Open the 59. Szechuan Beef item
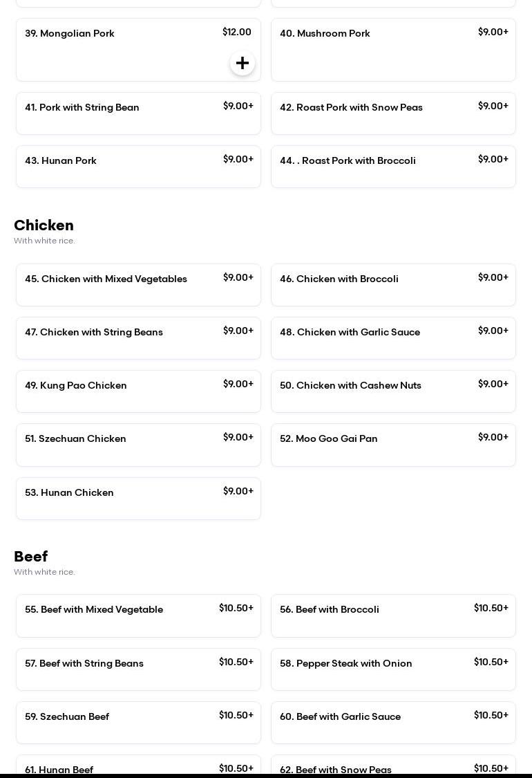 (x=138, y=723)
